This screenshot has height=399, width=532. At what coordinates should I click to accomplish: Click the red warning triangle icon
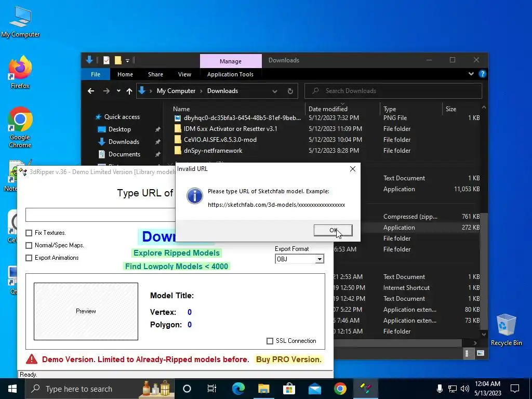(32, 359)
